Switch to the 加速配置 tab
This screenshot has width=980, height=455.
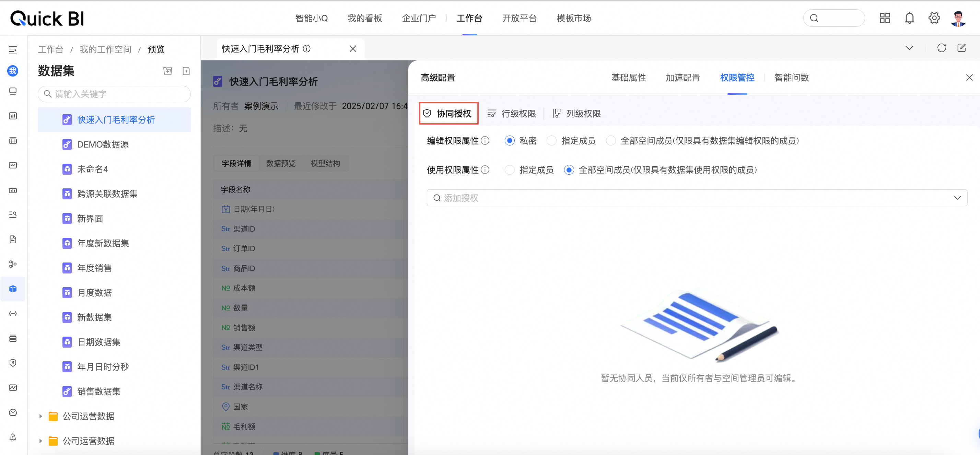(x=682, y=78)
